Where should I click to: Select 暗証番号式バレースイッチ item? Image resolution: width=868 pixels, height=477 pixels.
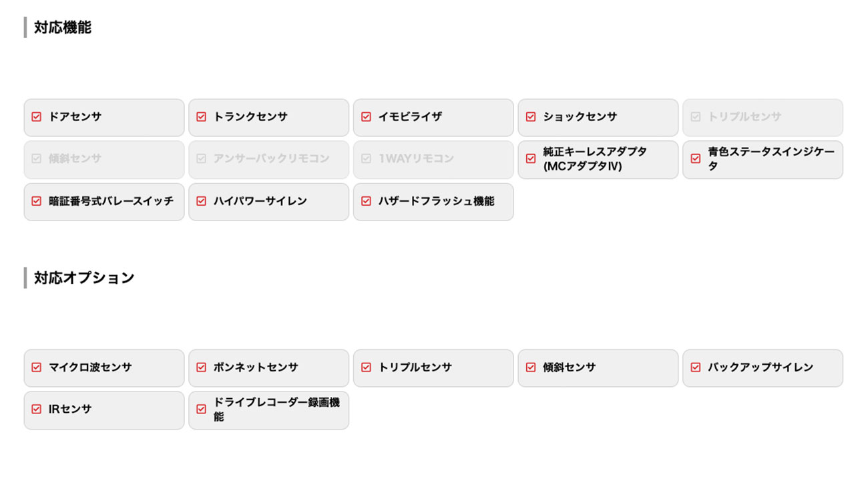tap(104, 202)
